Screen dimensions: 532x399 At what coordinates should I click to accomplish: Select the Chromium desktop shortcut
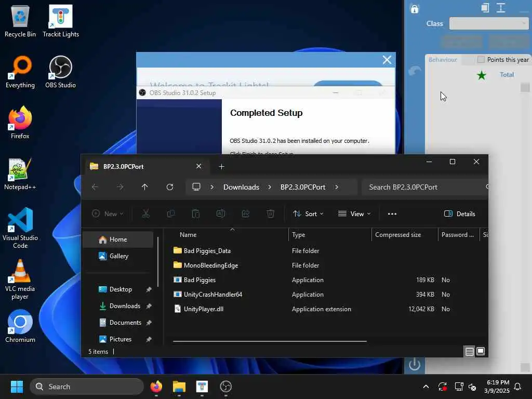(20, 326)
